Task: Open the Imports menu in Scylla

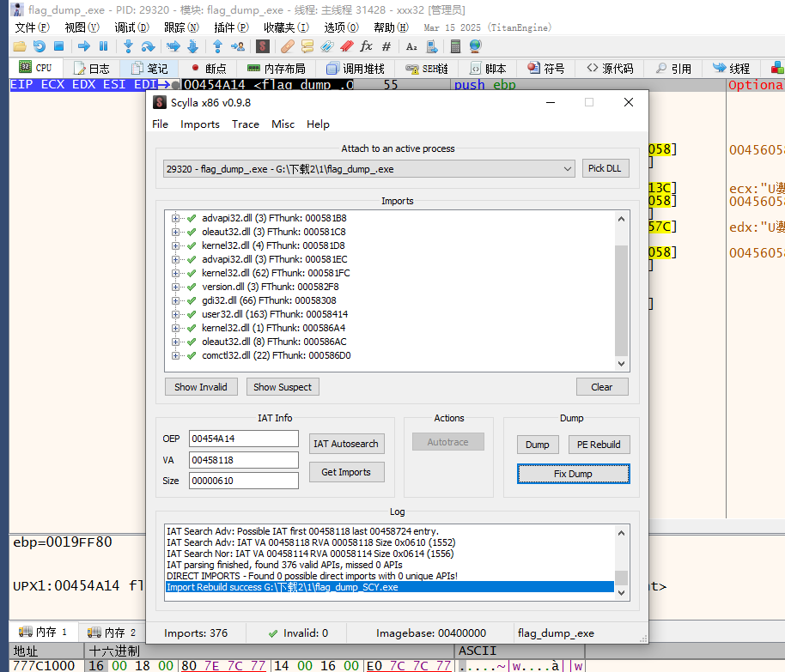Action: click(200, 124)
